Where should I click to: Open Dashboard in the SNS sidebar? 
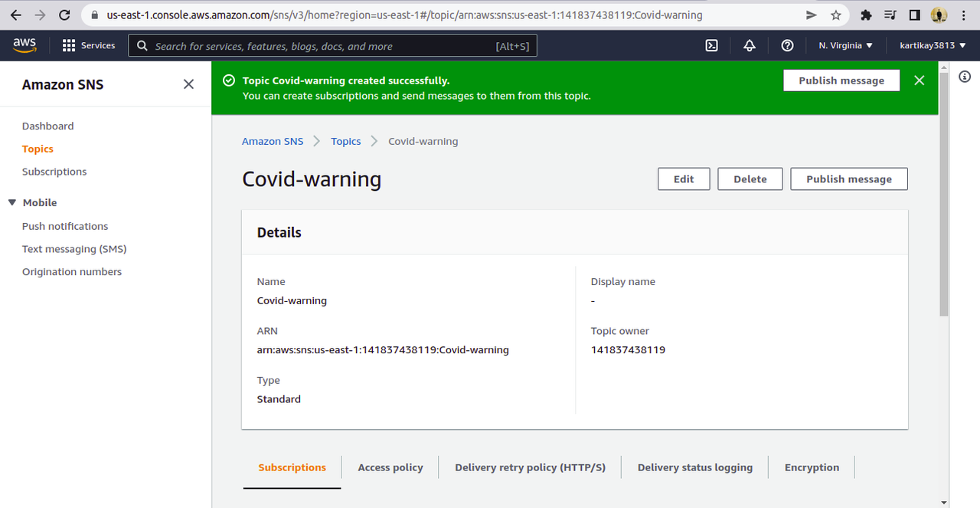48,126
